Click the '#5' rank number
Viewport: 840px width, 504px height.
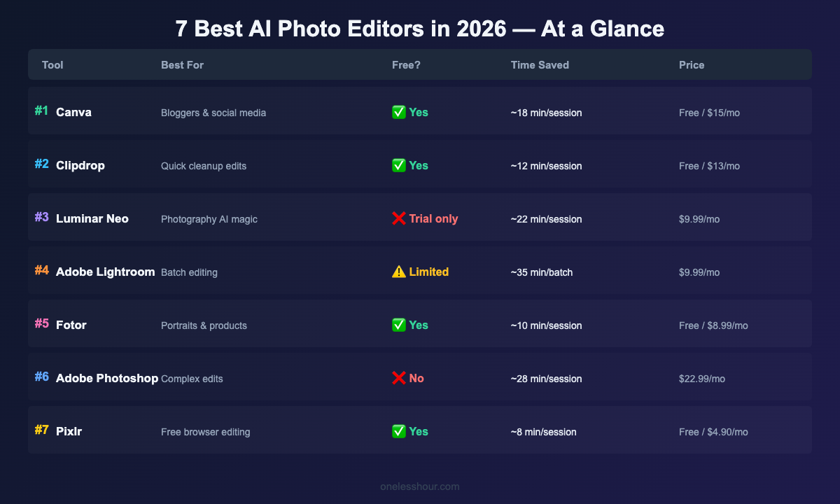coord(42,323)
